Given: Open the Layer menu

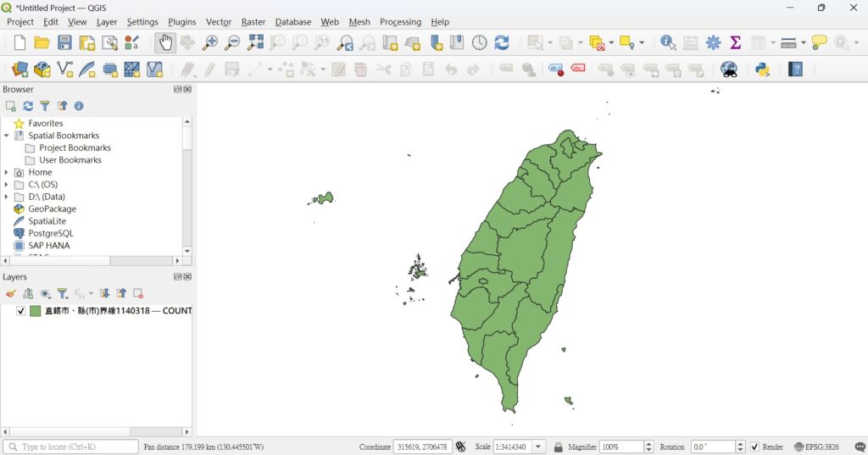Looking at the screenshot, I should pos(106,22).
